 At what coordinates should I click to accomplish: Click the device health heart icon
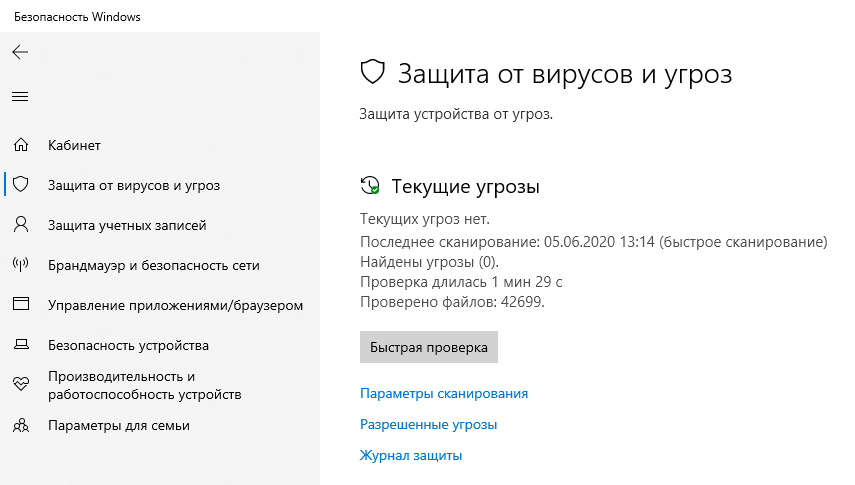click(20, 384)
